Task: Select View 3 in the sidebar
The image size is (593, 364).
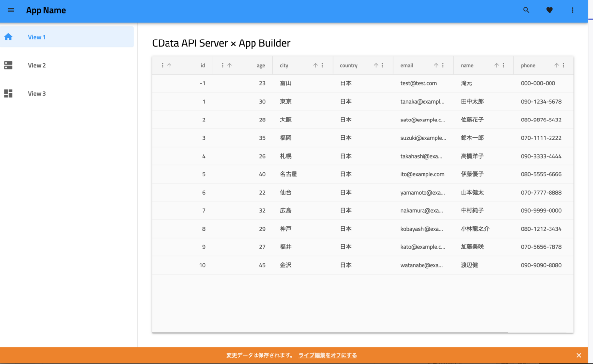Action: click(67, 93)
